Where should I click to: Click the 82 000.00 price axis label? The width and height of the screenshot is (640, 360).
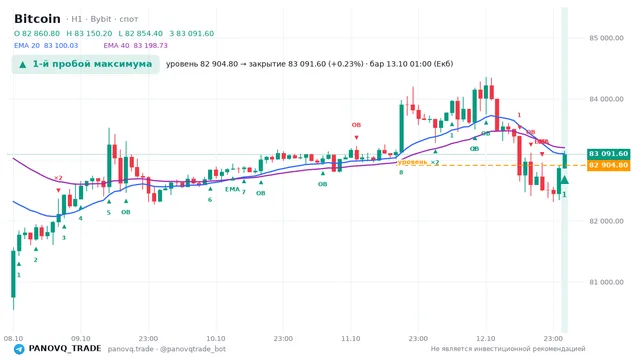click(x=606, y=221)
